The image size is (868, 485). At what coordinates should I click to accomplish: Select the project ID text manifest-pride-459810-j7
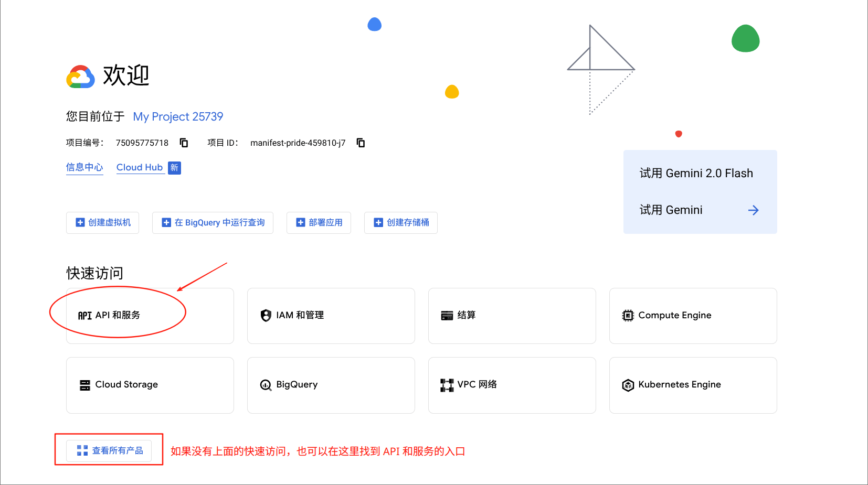point(298,143)
